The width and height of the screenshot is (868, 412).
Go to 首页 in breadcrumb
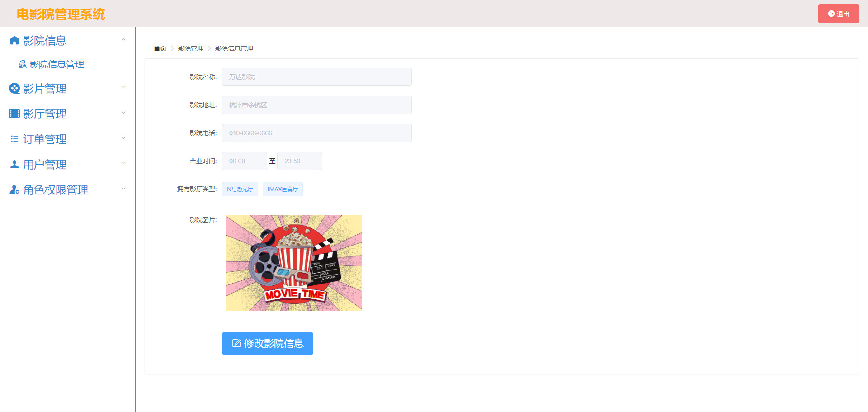tap(160, 48)
